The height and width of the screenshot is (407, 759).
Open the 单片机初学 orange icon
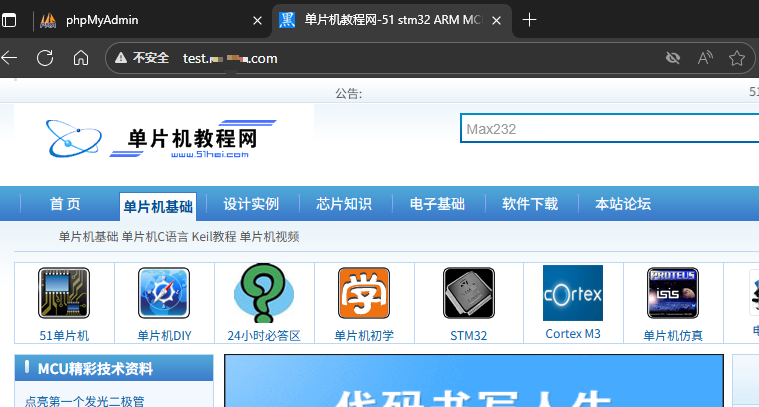[x=364, y=293]
